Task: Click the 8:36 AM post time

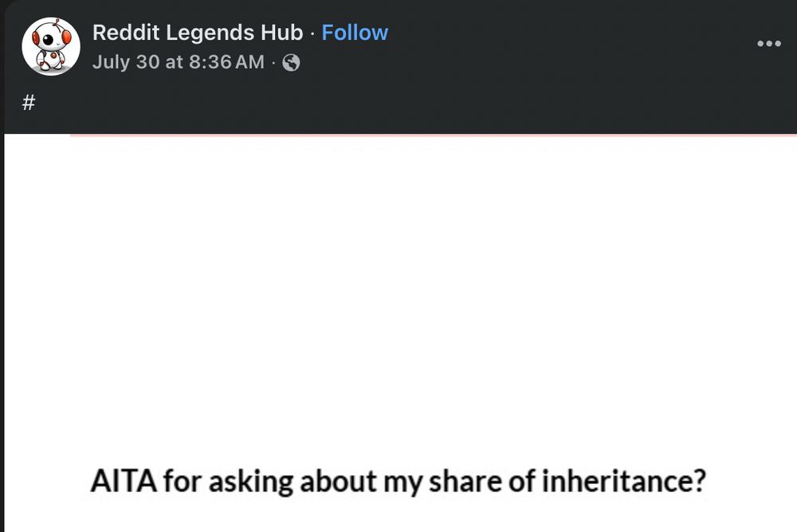Action: click(x=226, y=62)
